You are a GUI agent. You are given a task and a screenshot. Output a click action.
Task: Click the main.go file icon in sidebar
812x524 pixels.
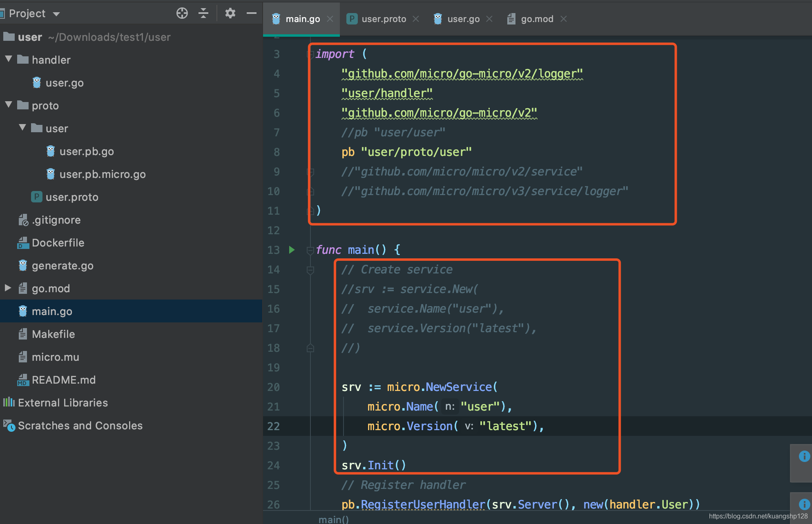(x=22, y=310)
